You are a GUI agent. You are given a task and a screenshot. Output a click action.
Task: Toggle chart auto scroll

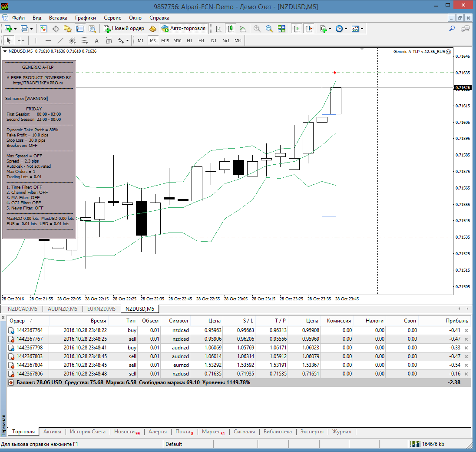[297, 29]
